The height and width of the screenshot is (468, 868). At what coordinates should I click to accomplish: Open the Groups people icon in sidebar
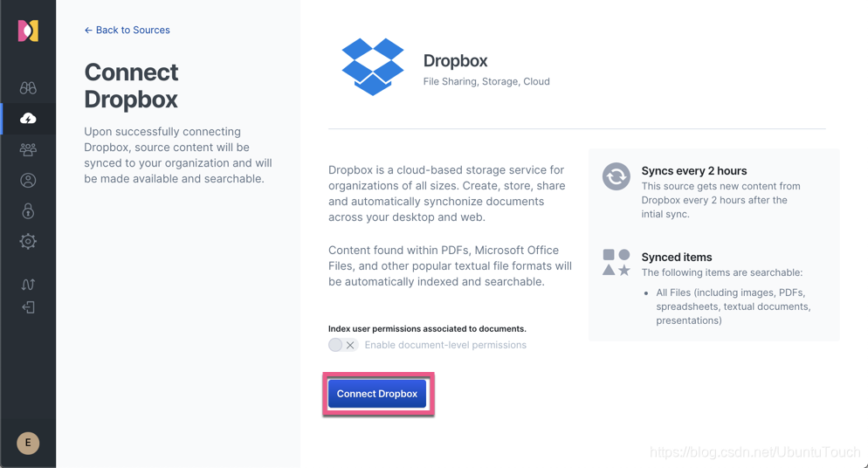[28, 149]
